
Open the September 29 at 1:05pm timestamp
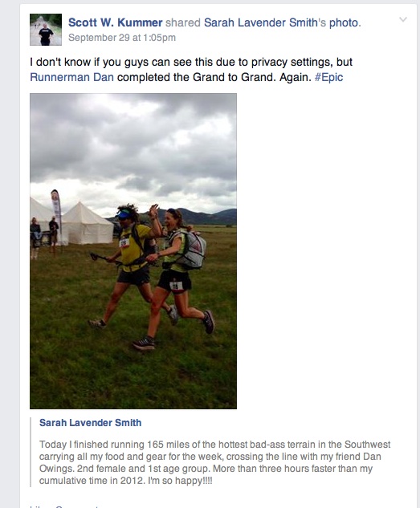click(122, 38)
